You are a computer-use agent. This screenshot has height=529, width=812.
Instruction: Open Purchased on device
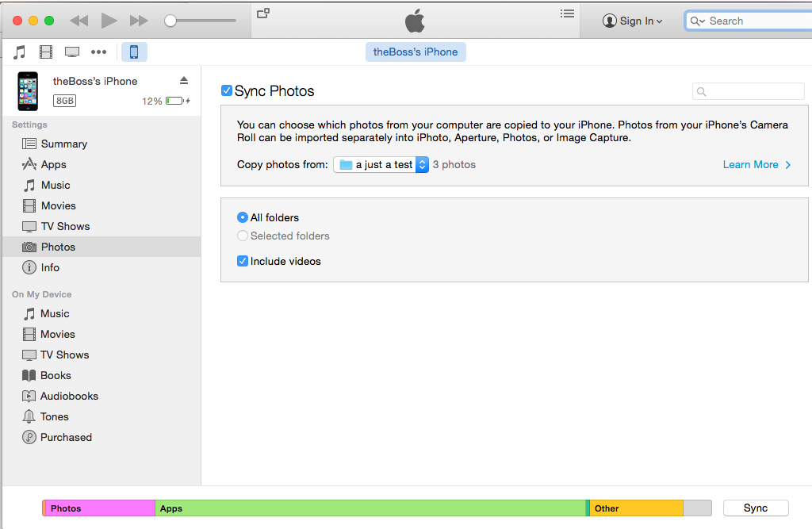pos(101,437)
